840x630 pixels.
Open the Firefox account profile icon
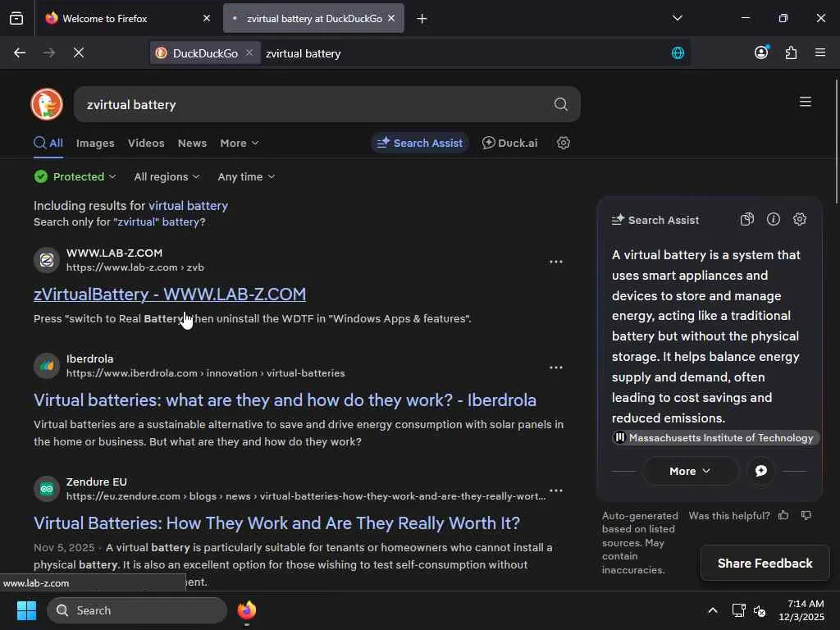point(761,52)
